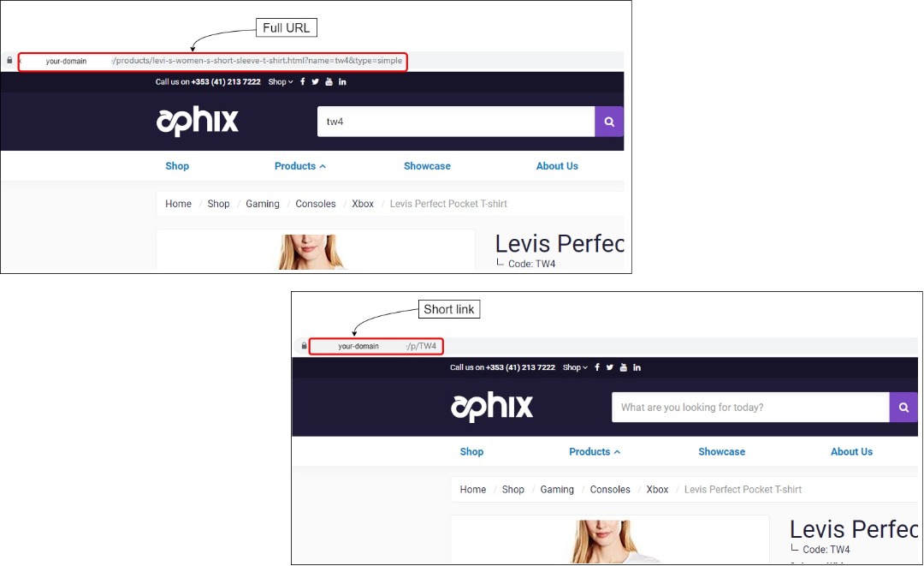Open Twitter icon in bottom header bar
This screenshot has width=924, height=566.
point(609,367)
